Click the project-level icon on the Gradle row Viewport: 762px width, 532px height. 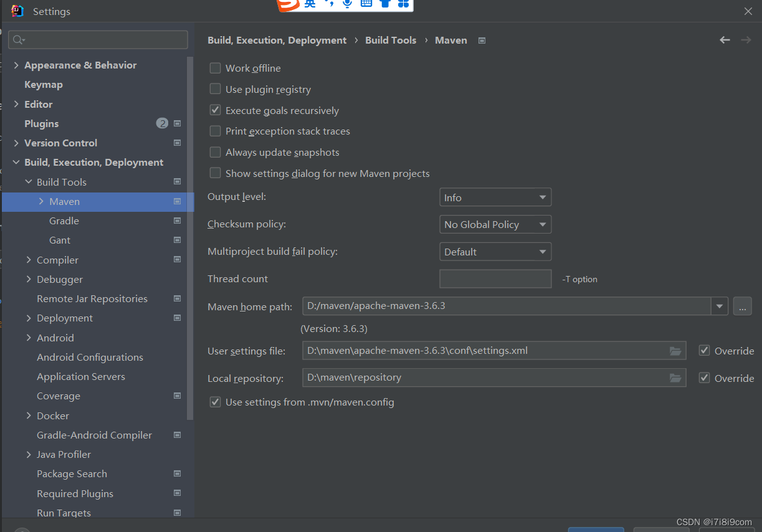click(x=177, y=221)
